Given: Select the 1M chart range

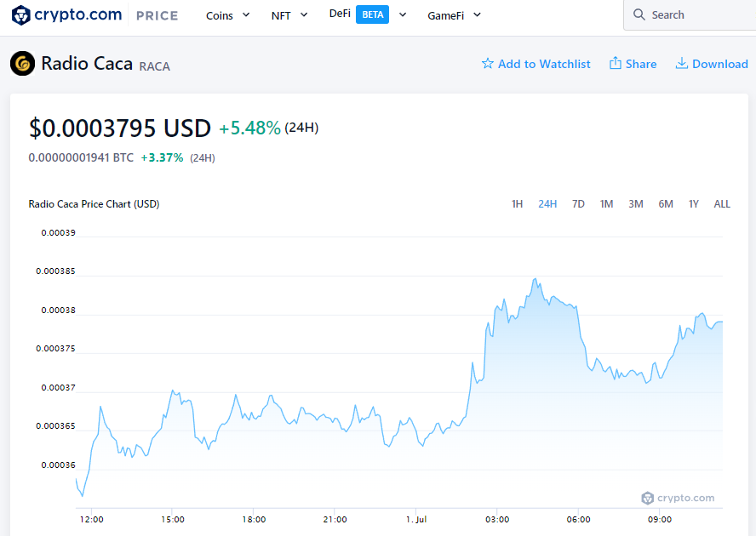Looking at the screenshot, I should point(606,204).
